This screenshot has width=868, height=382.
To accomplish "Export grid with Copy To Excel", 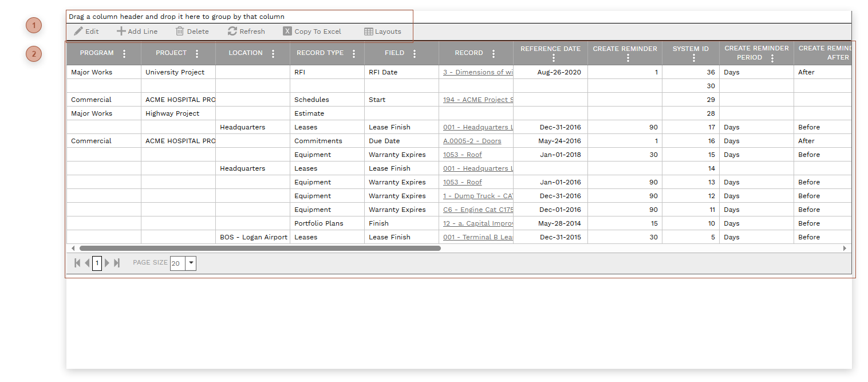I will click(x=312, y=31).
